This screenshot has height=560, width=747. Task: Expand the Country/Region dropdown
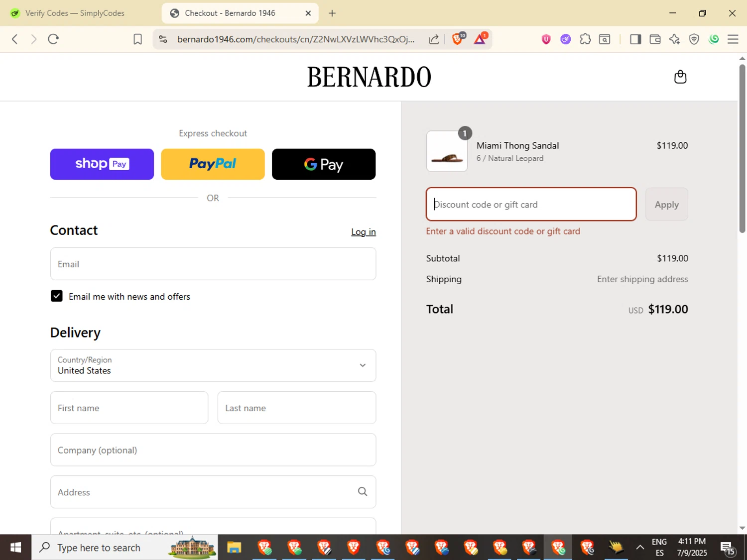[x=213, y=365]
